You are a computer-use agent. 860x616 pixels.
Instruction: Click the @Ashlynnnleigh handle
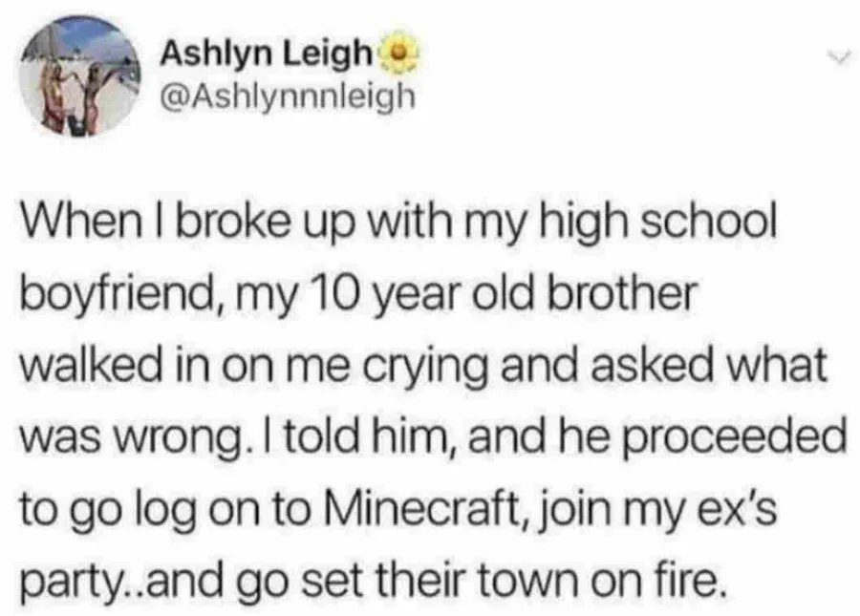[x=287, y=97]
